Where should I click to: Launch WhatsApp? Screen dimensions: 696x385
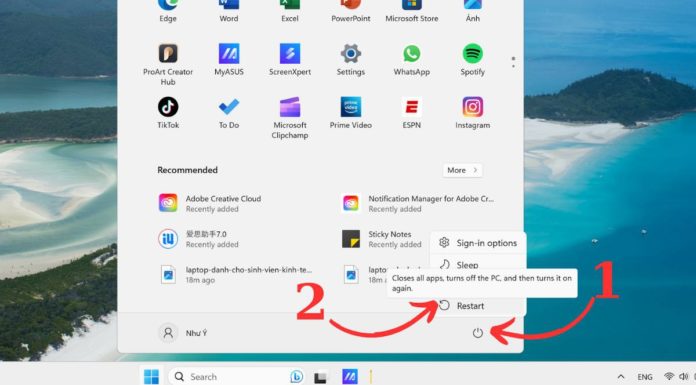(411, 60)
